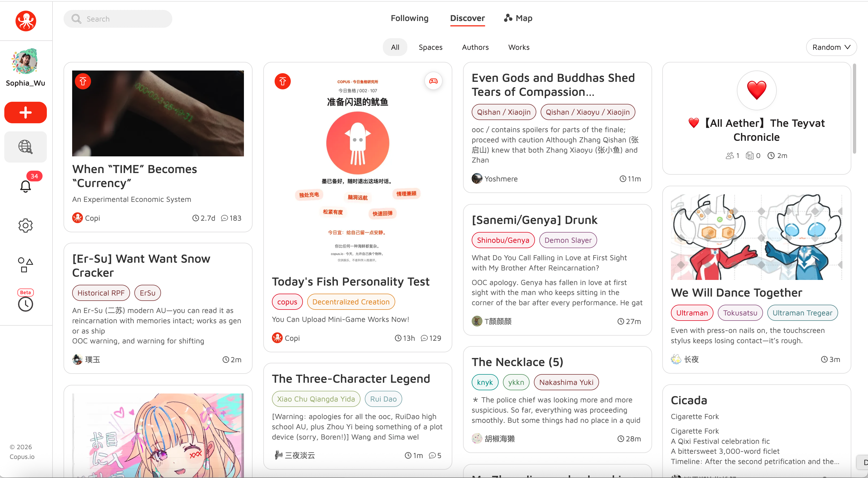
Task: Click the Decentralized Creation tag
Action: click(x=351, y=302)
